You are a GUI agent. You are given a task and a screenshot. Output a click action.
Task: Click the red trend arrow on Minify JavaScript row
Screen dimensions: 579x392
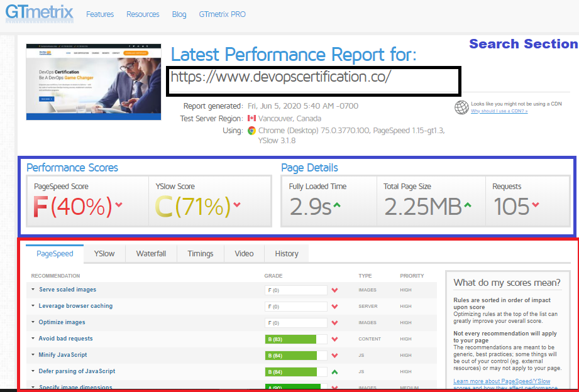334,355
